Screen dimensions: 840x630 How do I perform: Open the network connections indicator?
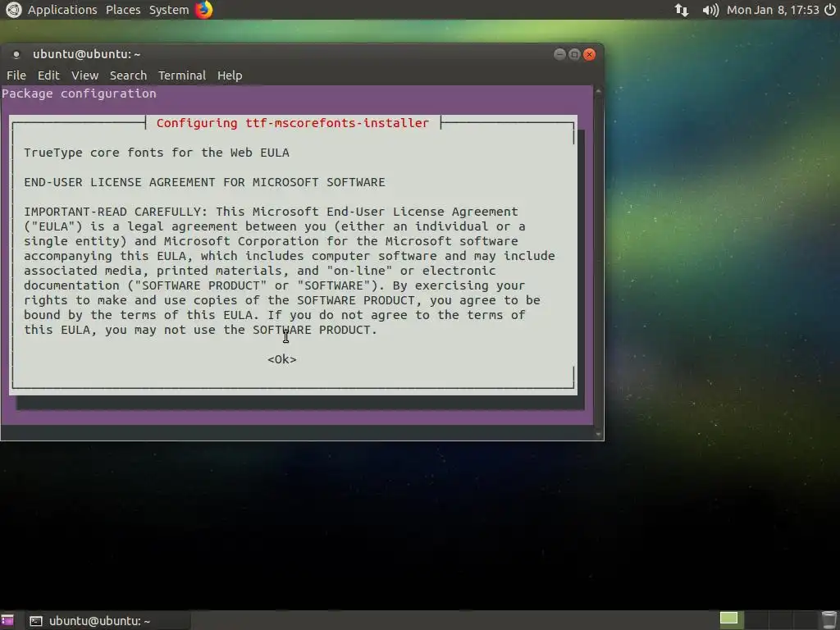pos(682,10)
